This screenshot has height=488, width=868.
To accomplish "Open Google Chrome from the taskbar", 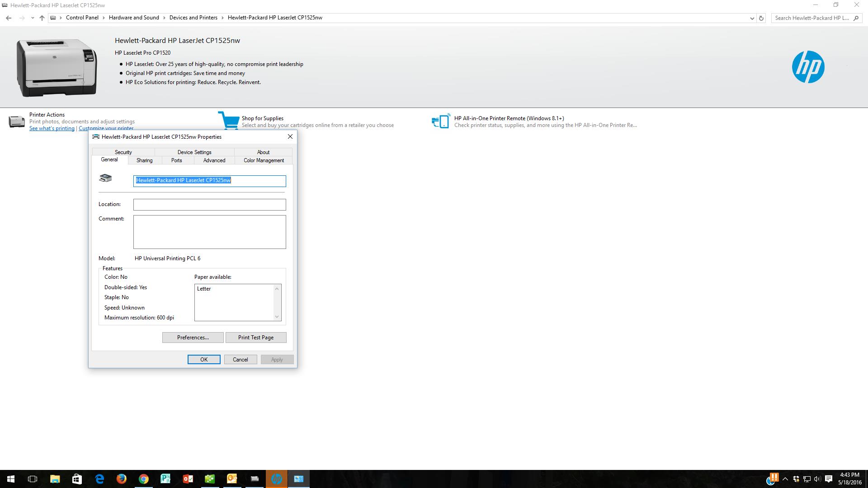I will 143,479.
